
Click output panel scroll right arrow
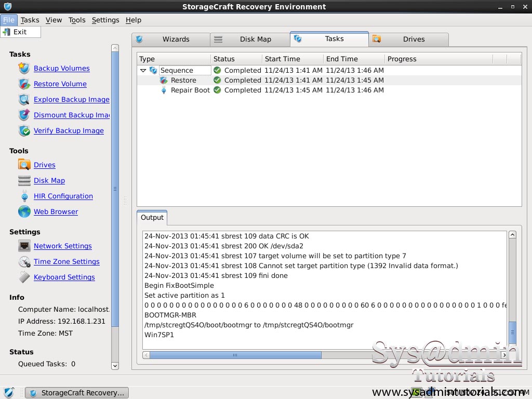coord(504,355)
